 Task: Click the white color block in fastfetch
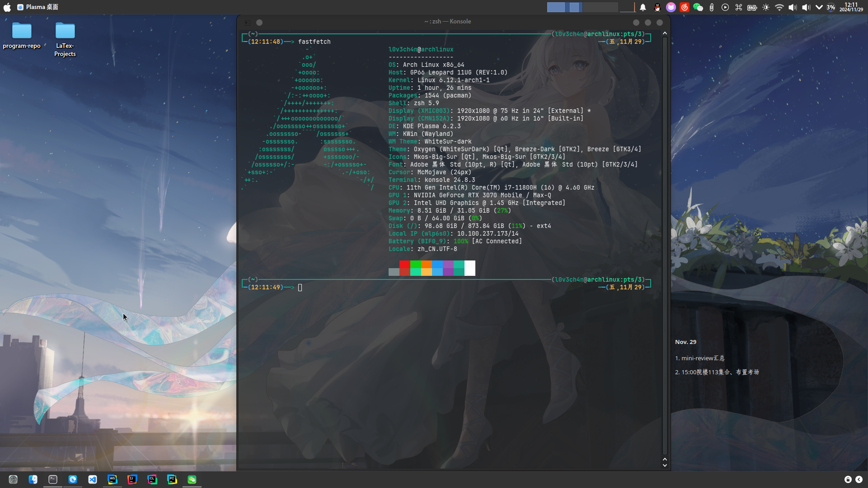(470, 268)
